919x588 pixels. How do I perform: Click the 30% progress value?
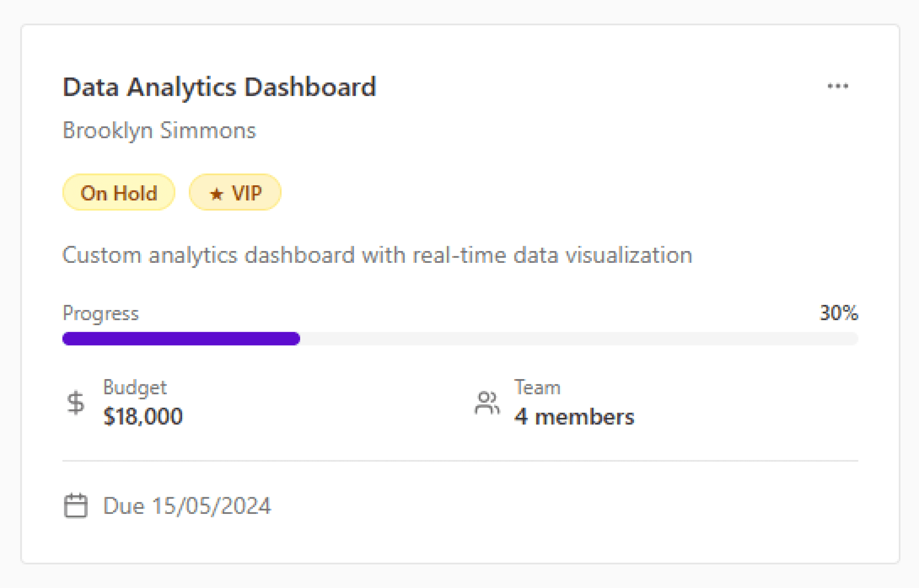(838, 313)
